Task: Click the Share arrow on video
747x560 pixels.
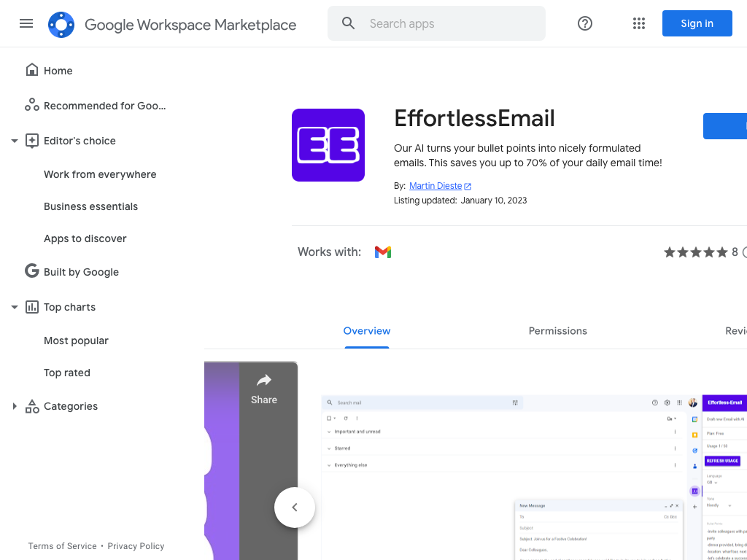Action: 264,381
